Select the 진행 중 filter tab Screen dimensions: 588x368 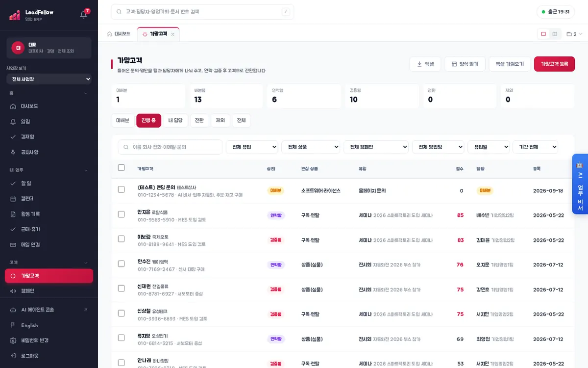click(148, 120)
